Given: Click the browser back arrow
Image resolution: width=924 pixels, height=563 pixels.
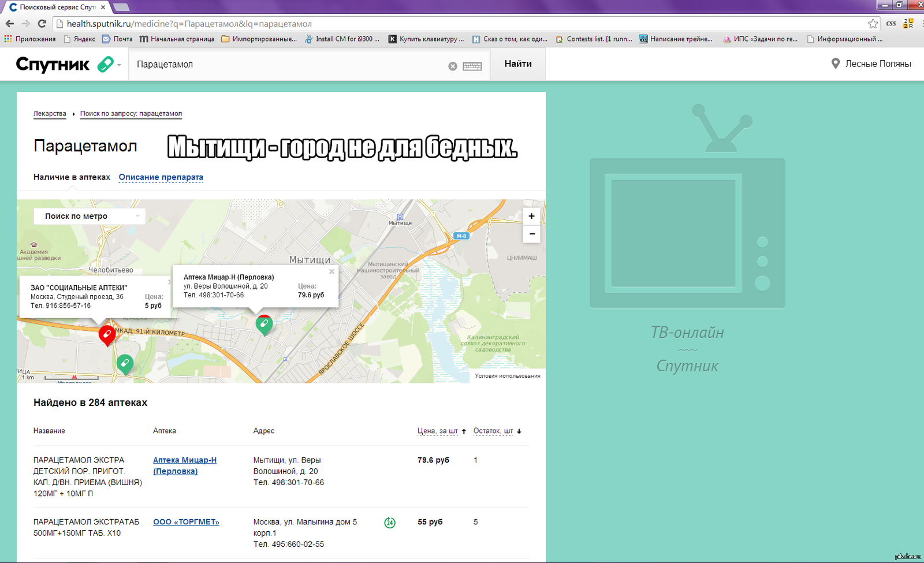Looking at the screenshot, I should (x=9, y=24).
